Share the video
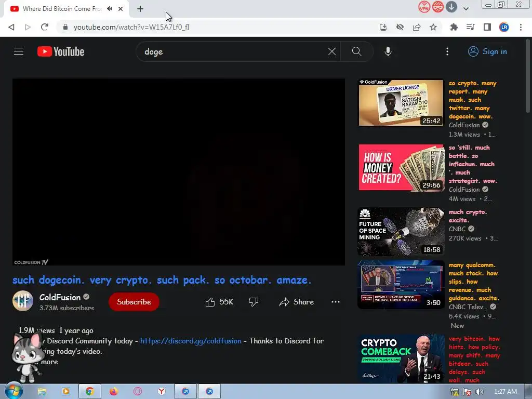This screenshot has width=532, height=399. pyautogui.click(x=296, y=302)
